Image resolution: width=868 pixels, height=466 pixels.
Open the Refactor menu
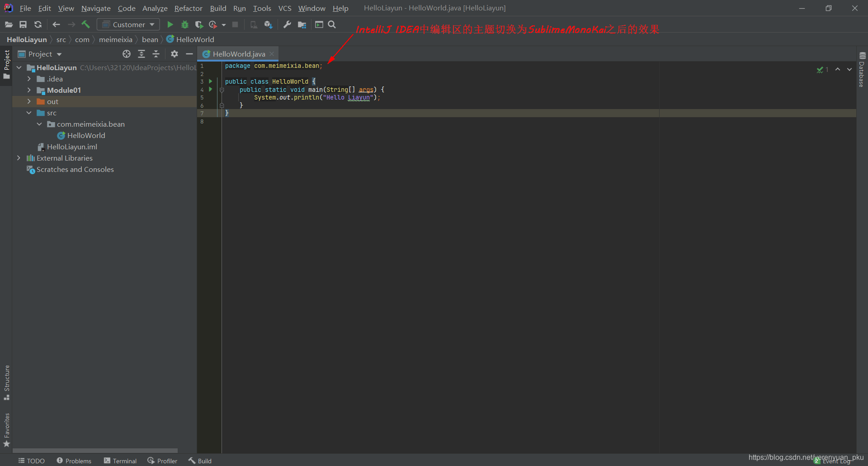tap(189, 8)
